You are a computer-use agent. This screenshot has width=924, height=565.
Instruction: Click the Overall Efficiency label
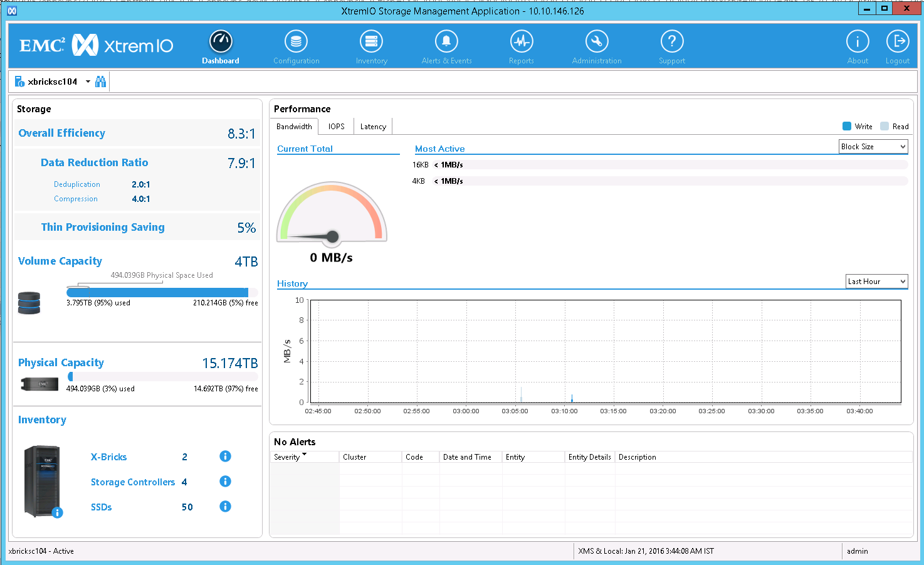pyautogui.click(x=61, y=133)
